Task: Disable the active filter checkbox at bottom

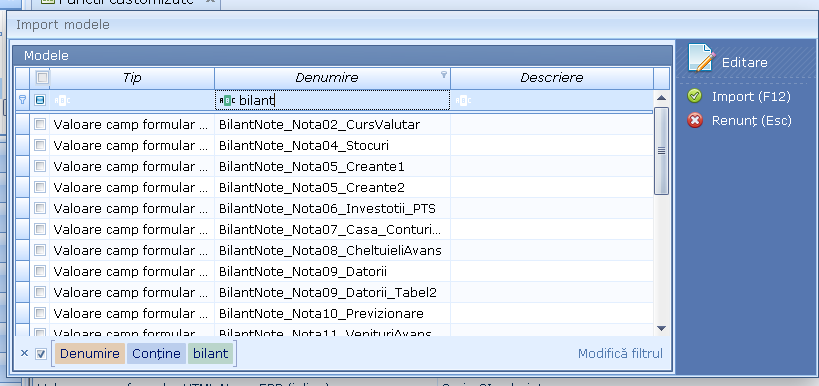Action: (x=41, y=354)
